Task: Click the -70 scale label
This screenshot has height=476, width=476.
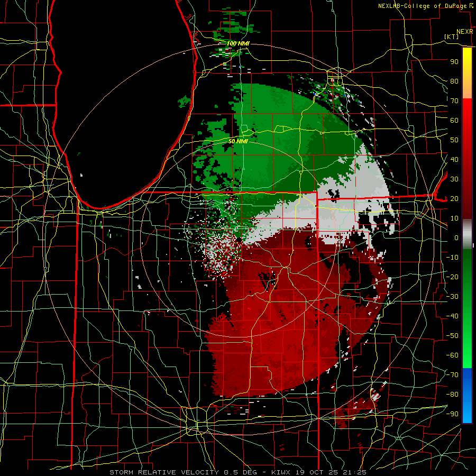Action: pos(452,375)
